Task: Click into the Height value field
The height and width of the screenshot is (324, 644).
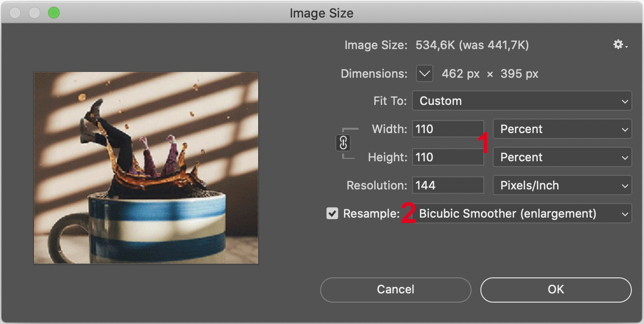Action: [447, 157]
